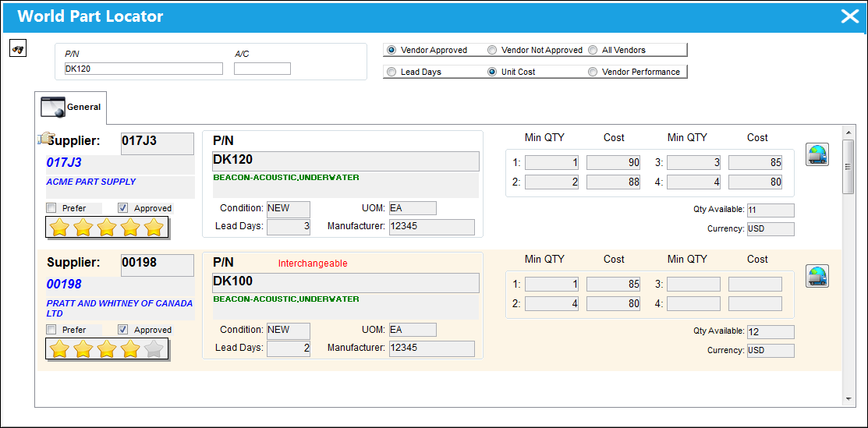Click the five-star rating of supplier 017J3
The image size is (868, 428).
(x=107, y=227)
